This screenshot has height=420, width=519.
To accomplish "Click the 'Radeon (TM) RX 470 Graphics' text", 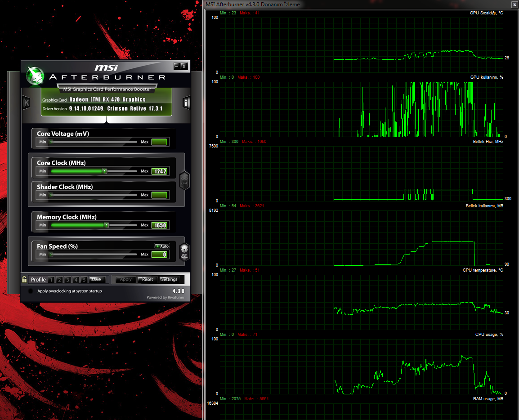I will point(107,100).
